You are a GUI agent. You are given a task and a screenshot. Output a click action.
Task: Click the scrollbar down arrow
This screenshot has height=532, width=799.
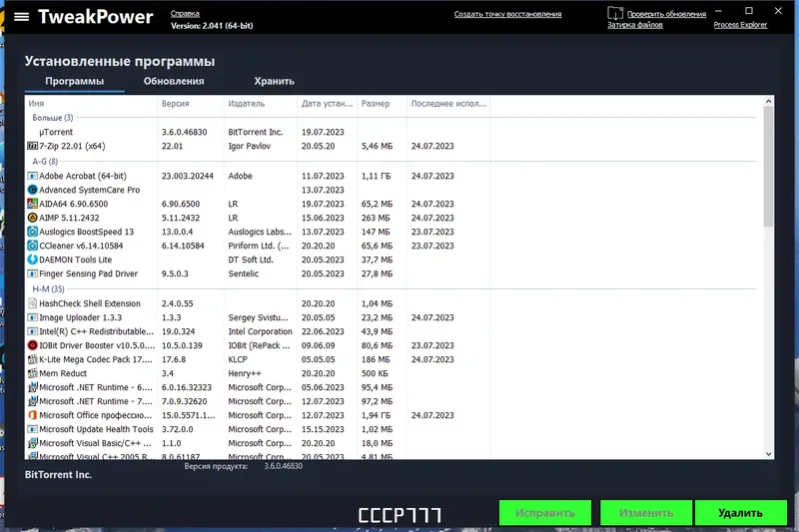[x=768, y=454]
